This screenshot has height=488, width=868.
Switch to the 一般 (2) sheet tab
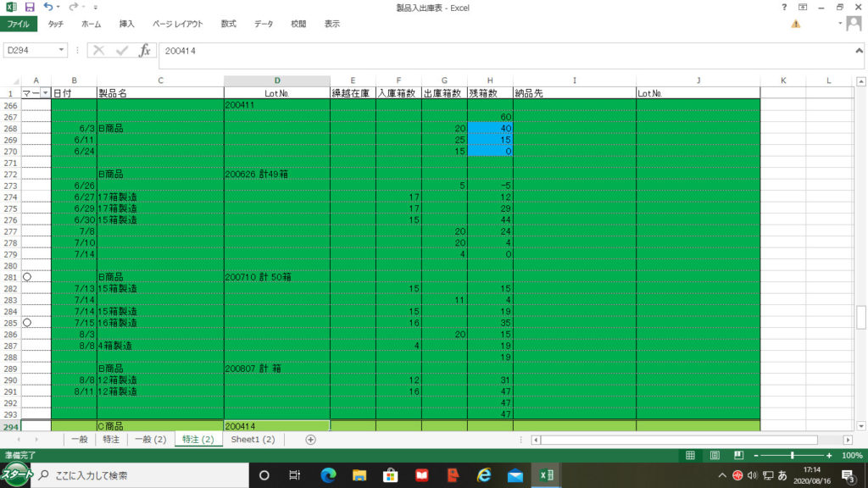click(x=149, y=440)
